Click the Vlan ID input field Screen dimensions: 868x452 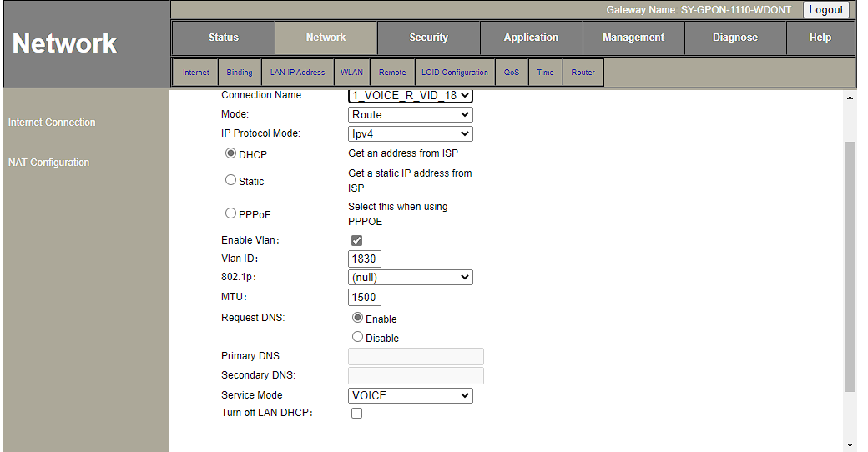pos(364,259)
